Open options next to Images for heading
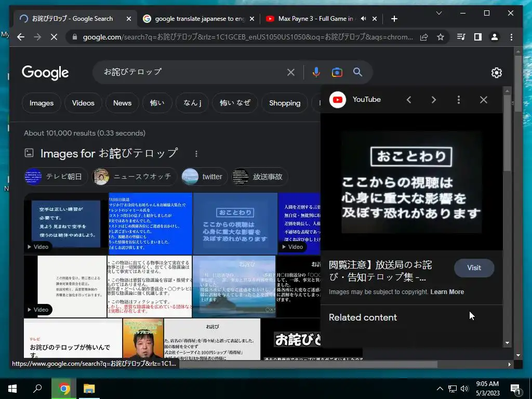The height and width of the screenshot is (399, 532). click(x=196, y=154)
